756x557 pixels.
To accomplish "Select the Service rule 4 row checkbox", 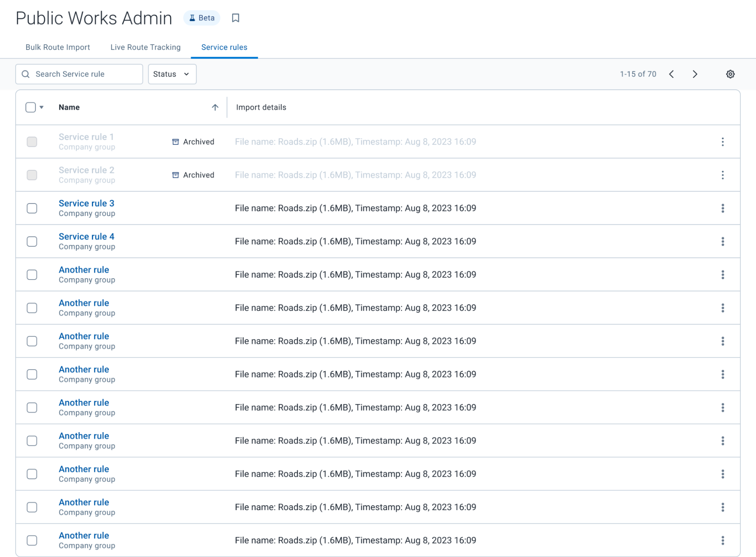I will click(32, 241).
